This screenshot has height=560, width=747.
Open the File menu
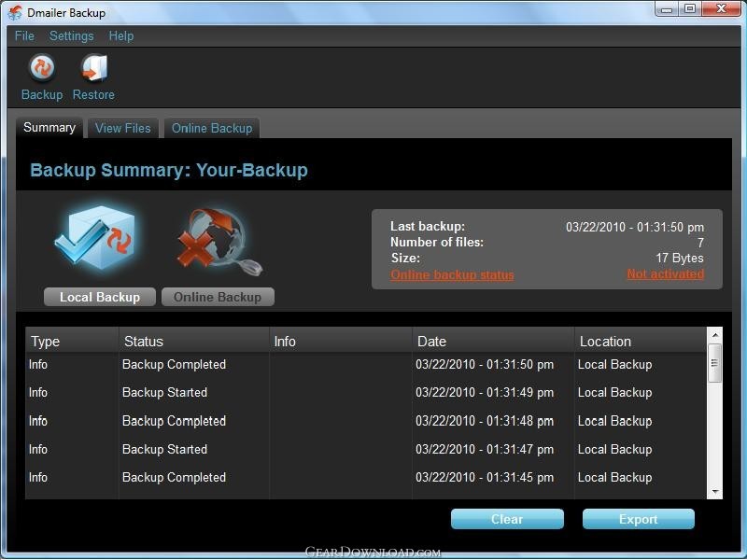pyautogui.click(x=24, y=35)
